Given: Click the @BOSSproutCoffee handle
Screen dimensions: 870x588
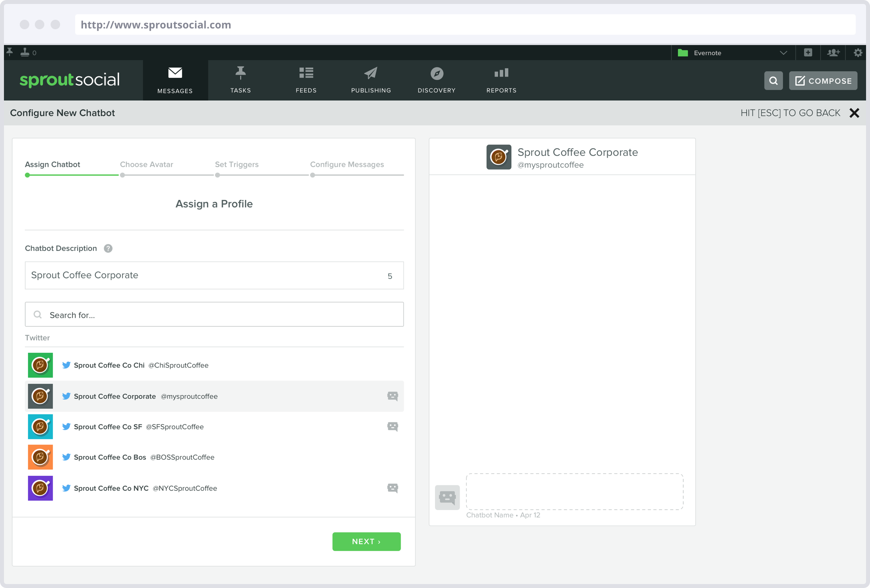Looking at the screenshot, I should [182, 457].
